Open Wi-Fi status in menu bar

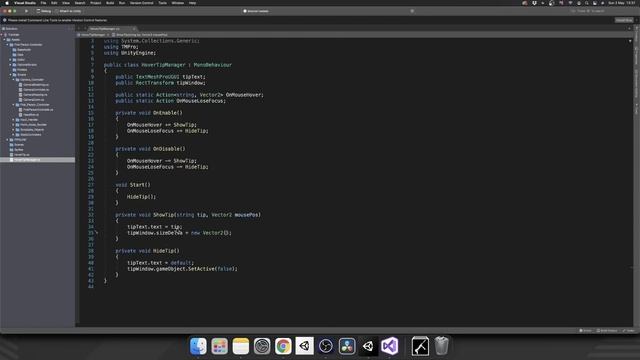point(570,3)
